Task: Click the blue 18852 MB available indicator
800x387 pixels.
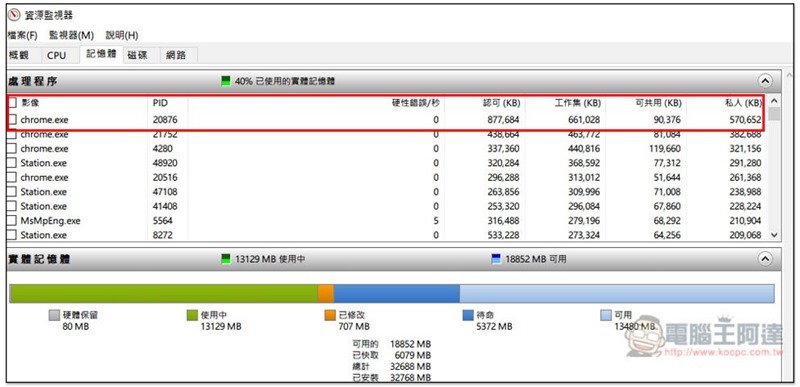Action: 496,259
